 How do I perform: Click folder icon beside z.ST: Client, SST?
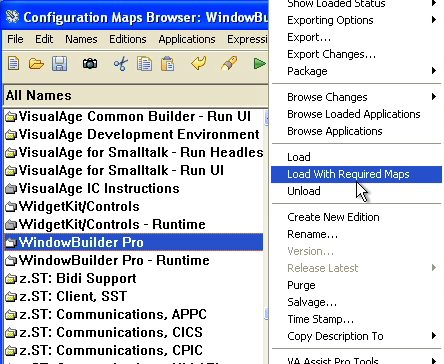pyautogui.click(x=11, y=296)
